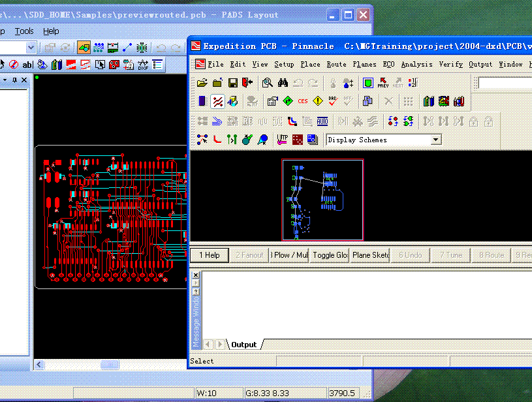Open the File menu in Expedition PCB
The width and height of the screenshot is (532, 402).
pyautogui.click(x=215, y=64)
